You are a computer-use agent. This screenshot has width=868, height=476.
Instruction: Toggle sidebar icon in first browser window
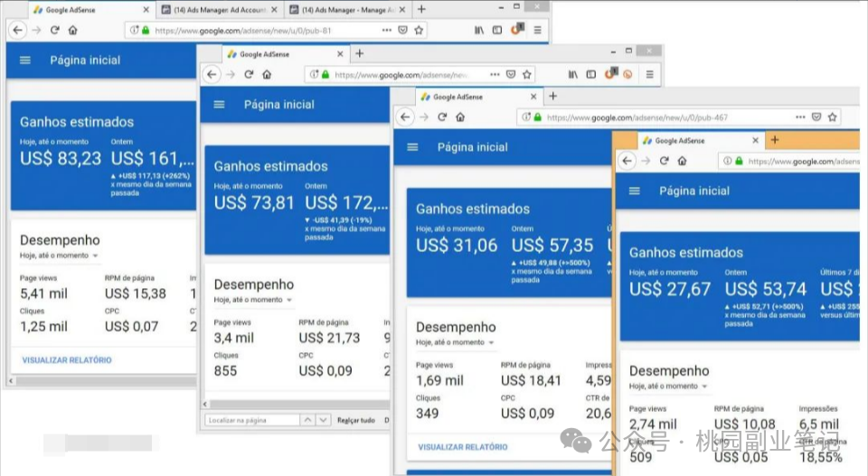pos(497,30)
